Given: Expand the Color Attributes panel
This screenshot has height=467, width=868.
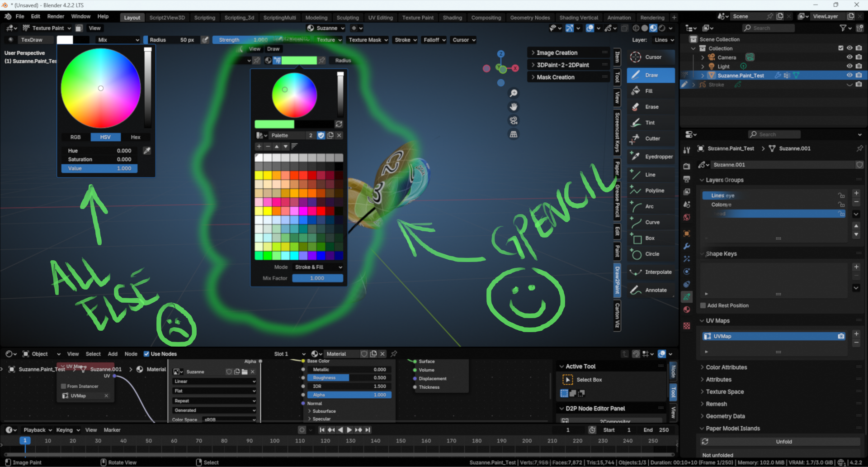Looking at the screenshot, I should (x=726, y=367).
